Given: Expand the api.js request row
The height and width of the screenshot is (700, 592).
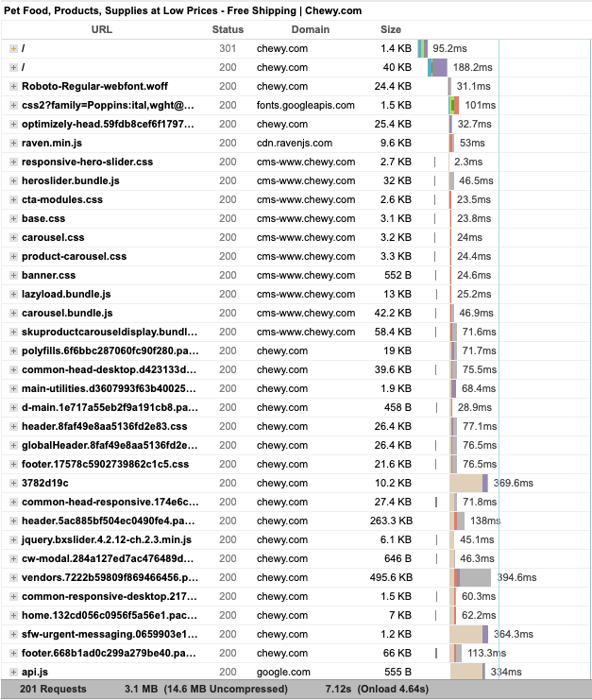Looking at the screenshot, I should click(13, 673).
